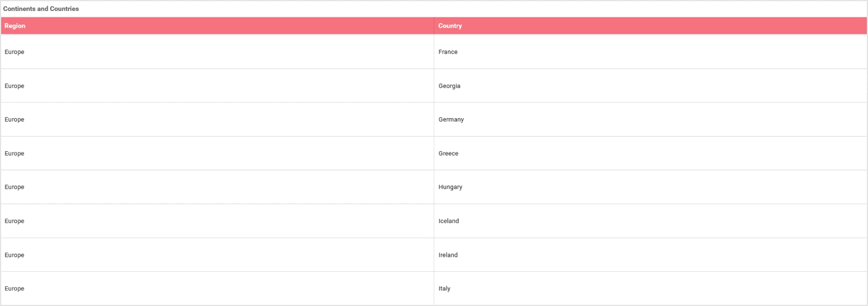This screenshot has height=306, width=868.
Task: Click the Iceland country cell
Action: pyautogui.click(x=449, y=221)
